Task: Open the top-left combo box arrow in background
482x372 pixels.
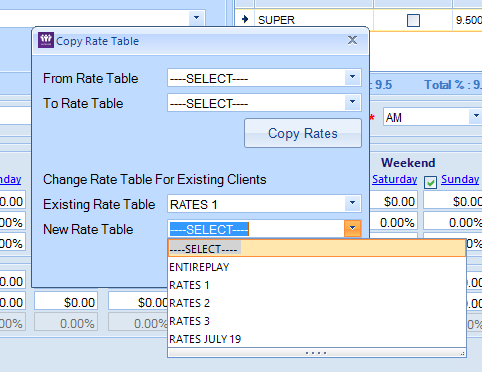Action: (196, 17)
